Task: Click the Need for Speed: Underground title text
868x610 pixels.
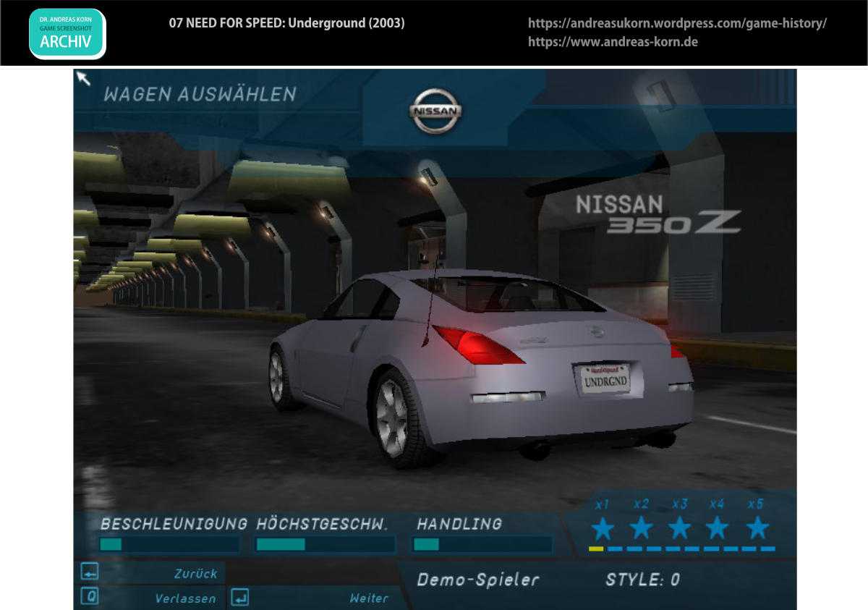Action: pos(286,23)
